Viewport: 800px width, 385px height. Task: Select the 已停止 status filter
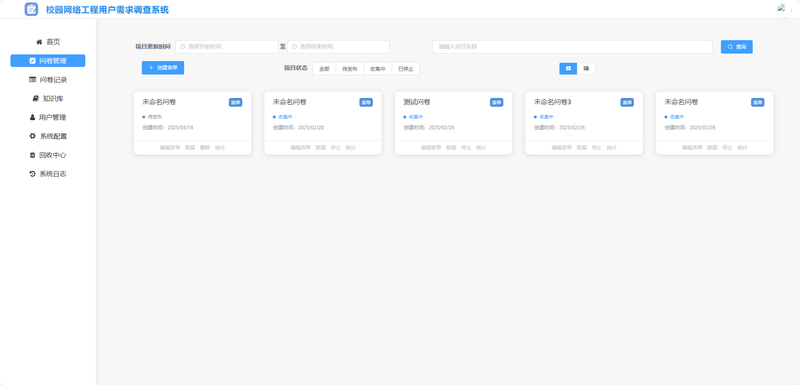pyautogui.click(x=406, y=69)
